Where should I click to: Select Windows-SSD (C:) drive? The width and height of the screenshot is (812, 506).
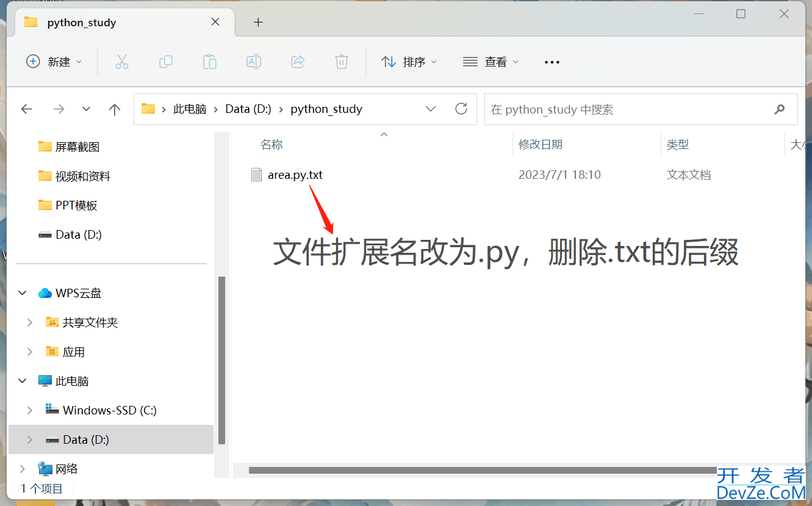(x=101, y=410)
